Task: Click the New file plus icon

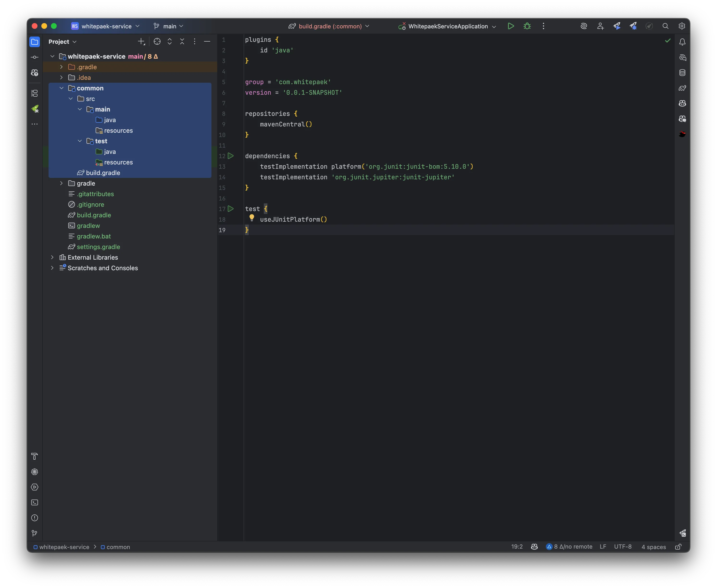Action: [142, 41]
